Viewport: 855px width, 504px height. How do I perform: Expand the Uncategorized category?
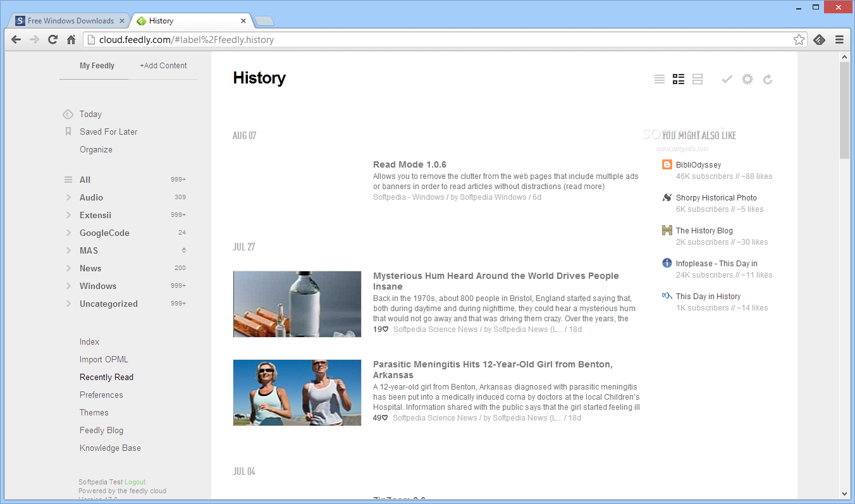pos(68,304)
